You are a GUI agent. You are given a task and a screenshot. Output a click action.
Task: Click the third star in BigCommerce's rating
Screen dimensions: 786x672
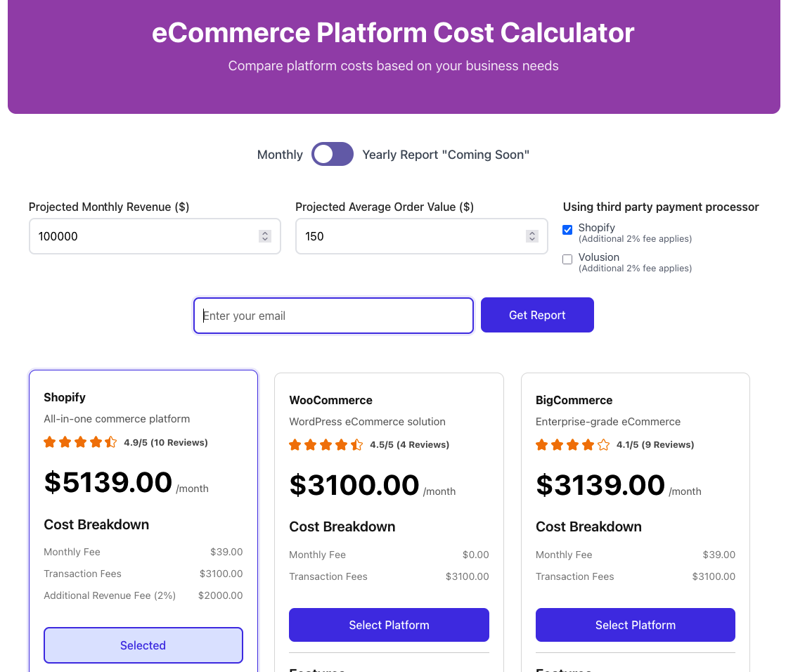[572, 444]
